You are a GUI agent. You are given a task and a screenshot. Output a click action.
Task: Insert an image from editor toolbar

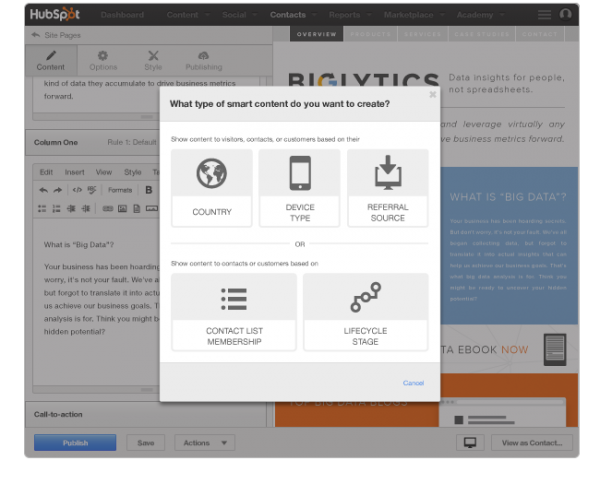(122, 209)
